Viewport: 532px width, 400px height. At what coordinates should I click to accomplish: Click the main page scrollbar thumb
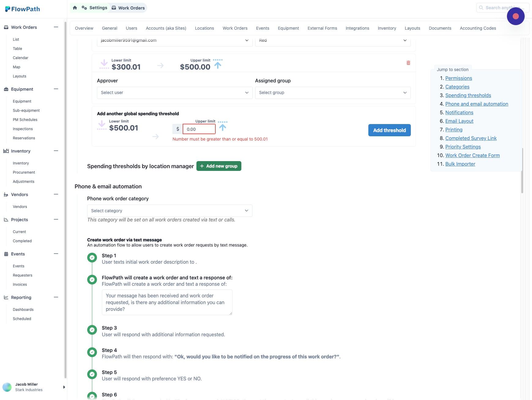pyautogui.click(x=522, y=170)
